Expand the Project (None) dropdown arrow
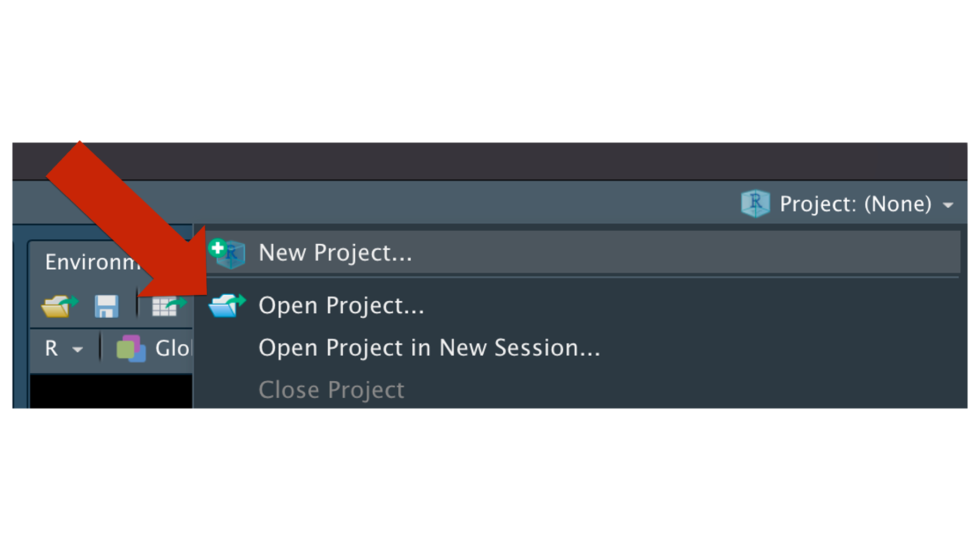The width and height of the screenshot is (980, 551). point(948,205)
